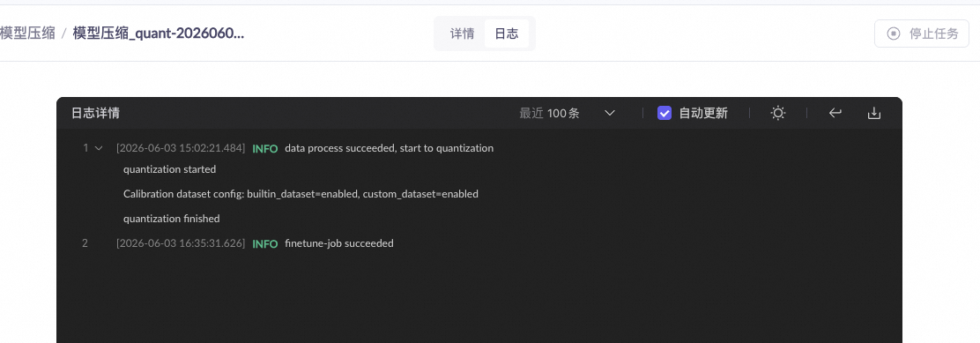Viewport: 980px width, 343px height.
Task: Click the 停止任务 button
Action: click(x=921, y=34)
